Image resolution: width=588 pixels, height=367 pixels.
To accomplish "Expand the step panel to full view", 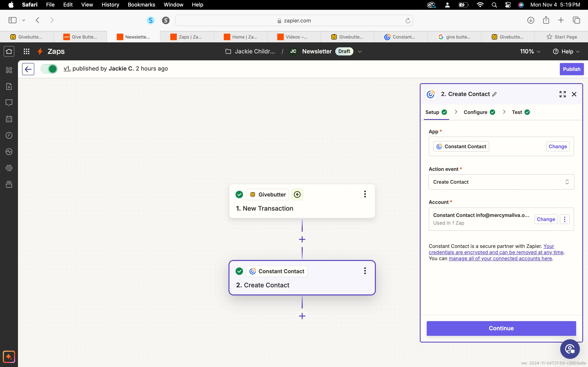I will [x=562, y=94].
